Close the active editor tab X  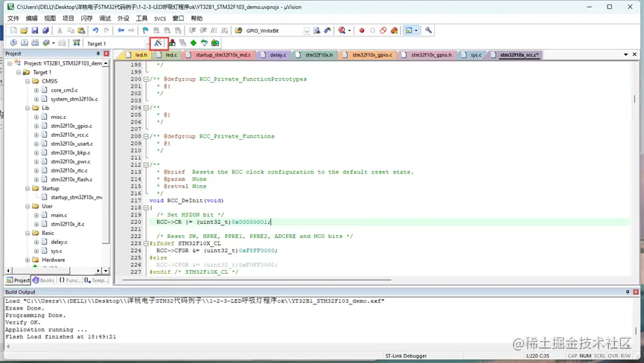point(634,54)
